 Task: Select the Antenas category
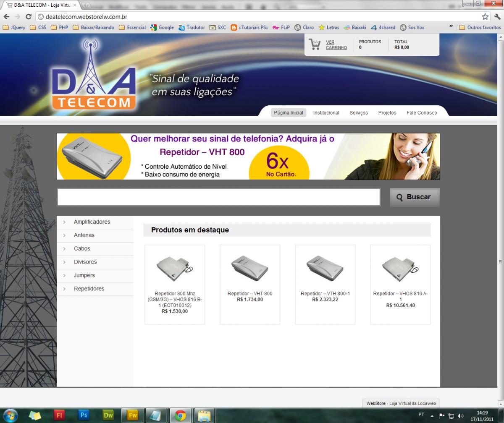coord(84,235)
